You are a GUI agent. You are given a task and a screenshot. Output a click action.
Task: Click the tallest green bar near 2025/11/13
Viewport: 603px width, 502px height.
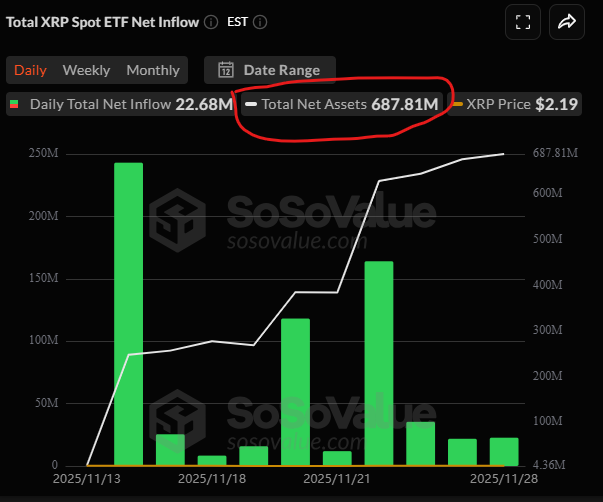128,314
